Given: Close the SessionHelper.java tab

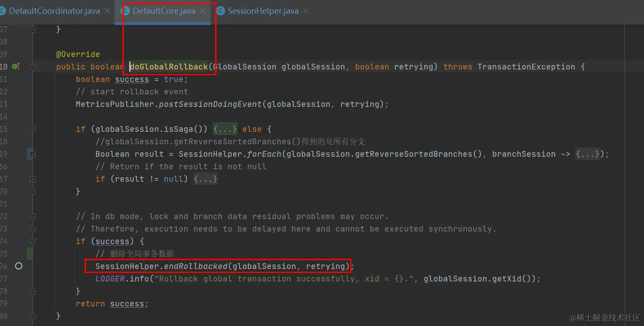Looking at the screenshot, I should (x=306, y=11).
